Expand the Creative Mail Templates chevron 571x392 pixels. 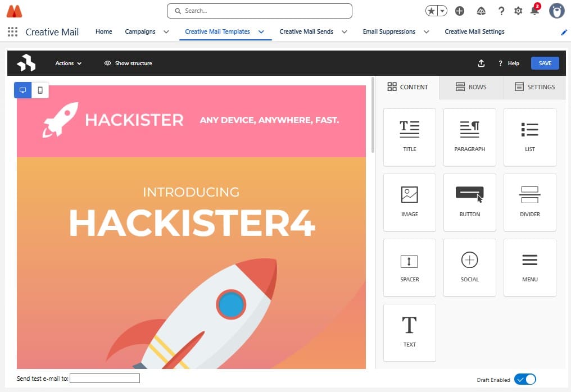point(261,32)
